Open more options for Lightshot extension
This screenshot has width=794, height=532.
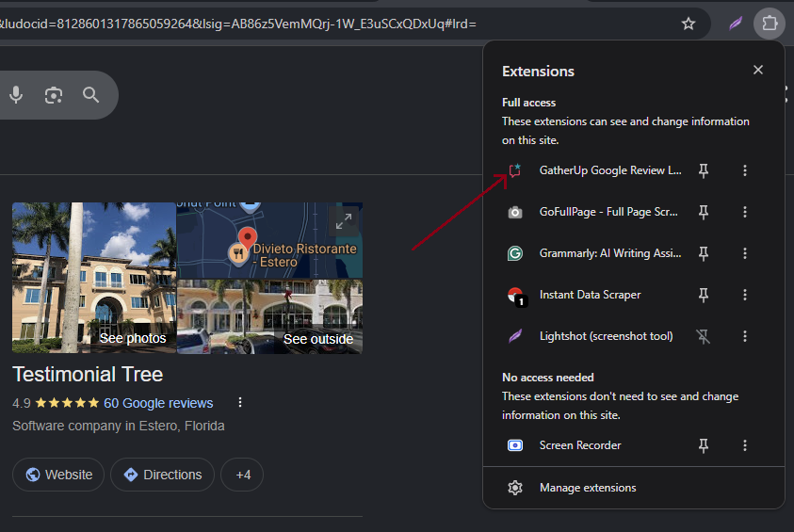[x=744, y=336]
